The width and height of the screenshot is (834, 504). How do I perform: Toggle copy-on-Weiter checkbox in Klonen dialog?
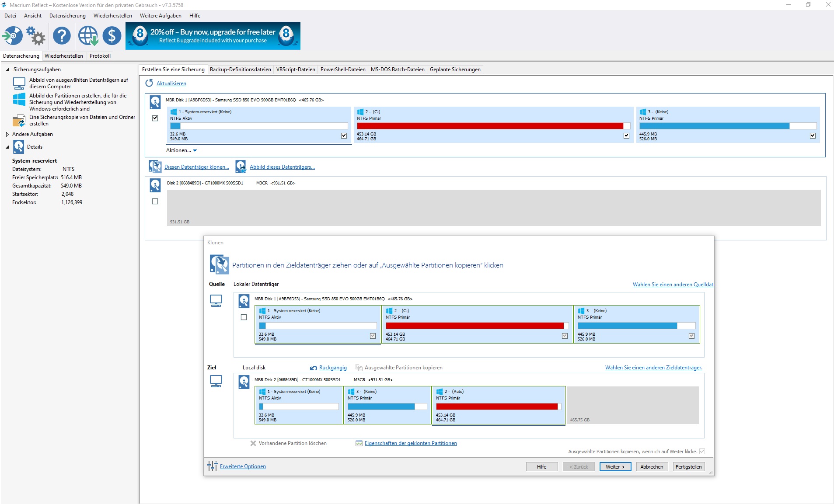(x=702, y=451)
